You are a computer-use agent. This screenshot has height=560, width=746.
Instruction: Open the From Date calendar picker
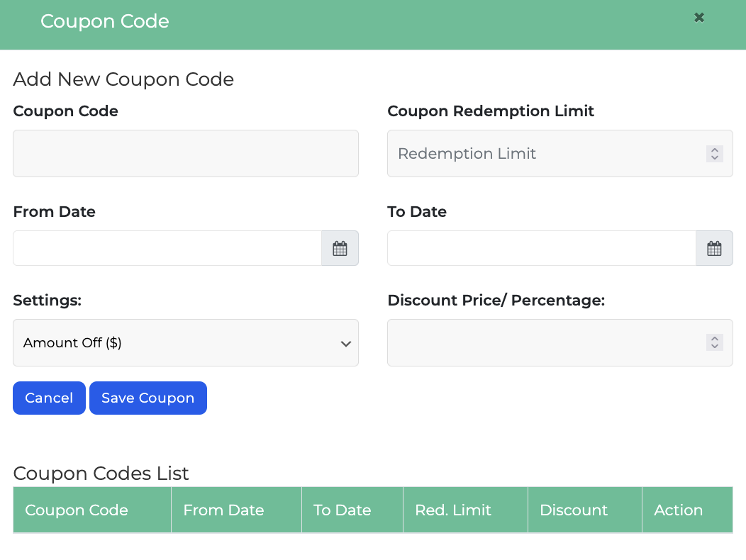[x=340, y=248]
